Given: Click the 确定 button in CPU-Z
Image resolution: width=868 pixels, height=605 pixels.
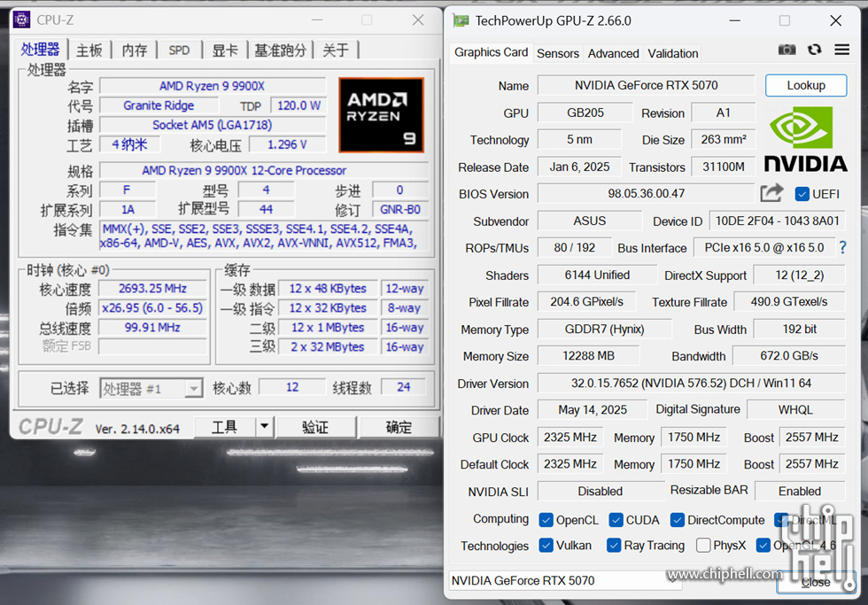Looking at the screenshot, I should [399, 427].
